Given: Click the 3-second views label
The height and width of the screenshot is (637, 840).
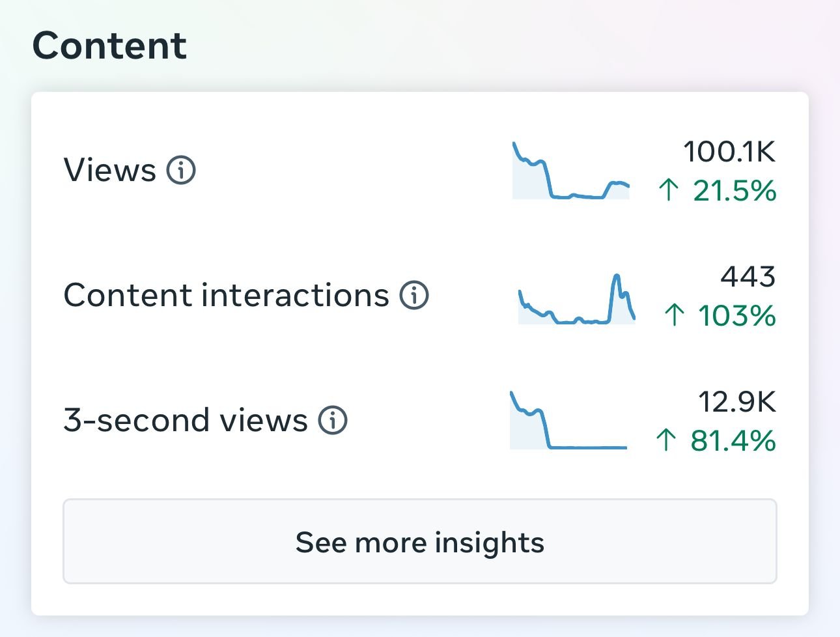Looking at the screenshot, I should [x=186, y=420].
